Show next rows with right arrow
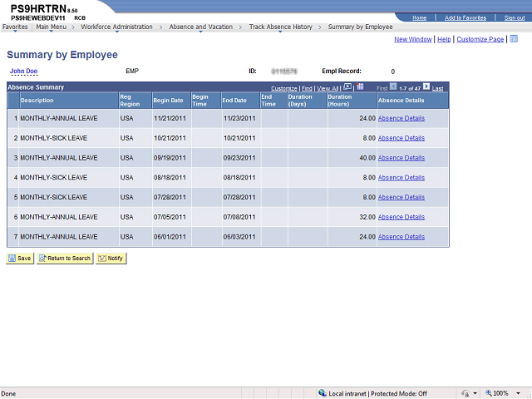This screenshot has width=532, height=399. 426,86
